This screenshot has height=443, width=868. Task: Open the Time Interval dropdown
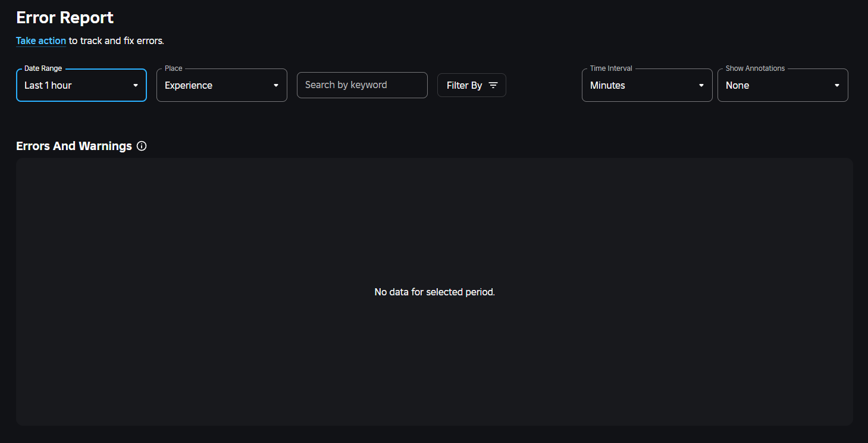(647, 85)
